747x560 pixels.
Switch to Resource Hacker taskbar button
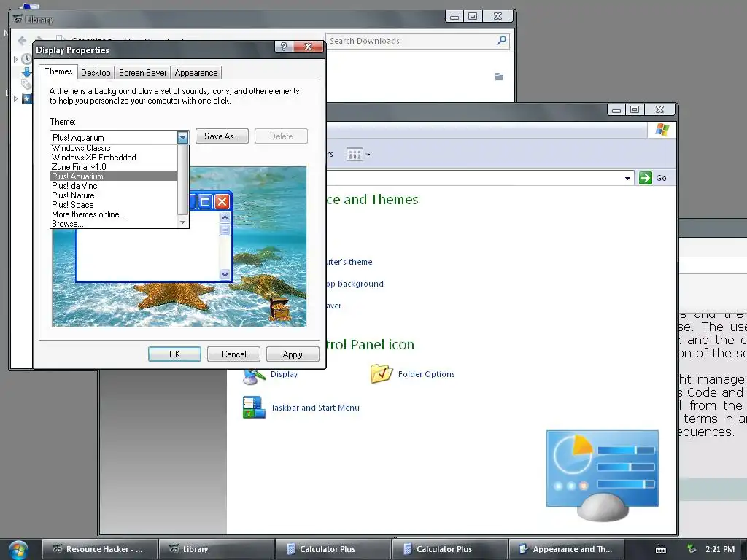pos(99,549)
